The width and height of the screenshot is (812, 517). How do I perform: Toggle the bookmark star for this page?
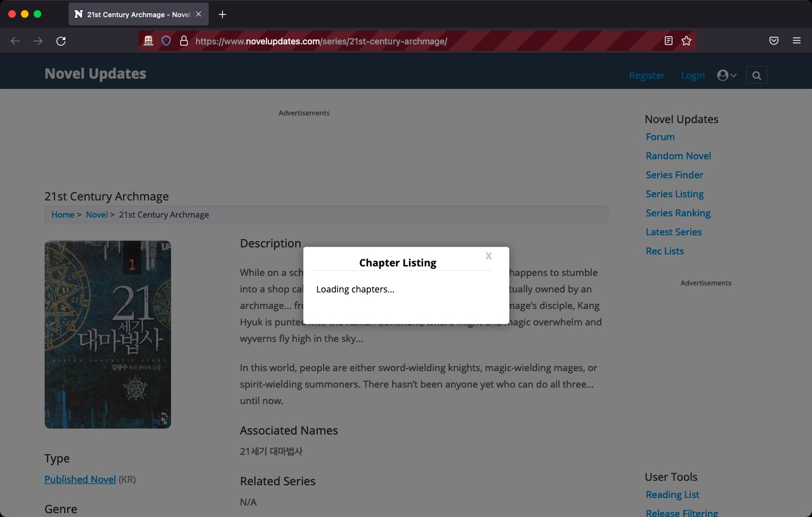686,41
